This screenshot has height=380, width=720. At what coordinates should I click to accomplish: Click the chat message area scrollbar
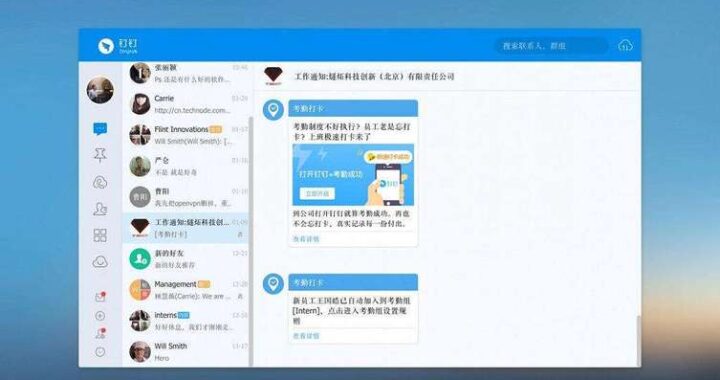point(638,341)
